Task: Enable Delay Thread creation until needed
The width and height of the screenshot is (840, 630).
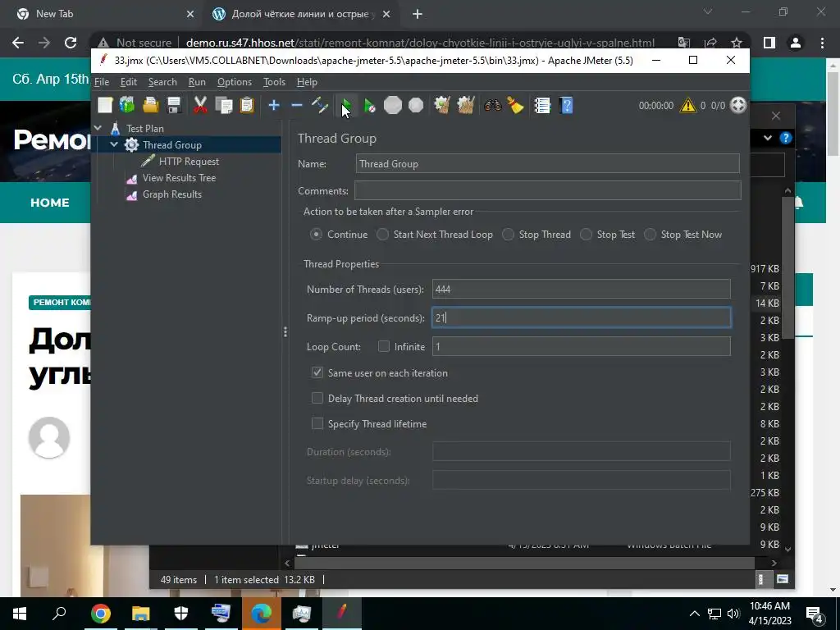Action: tap(317, 398)
